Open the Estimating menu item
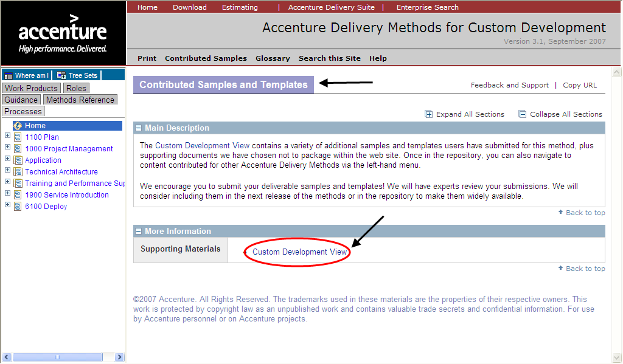 [x=240, y=7]
